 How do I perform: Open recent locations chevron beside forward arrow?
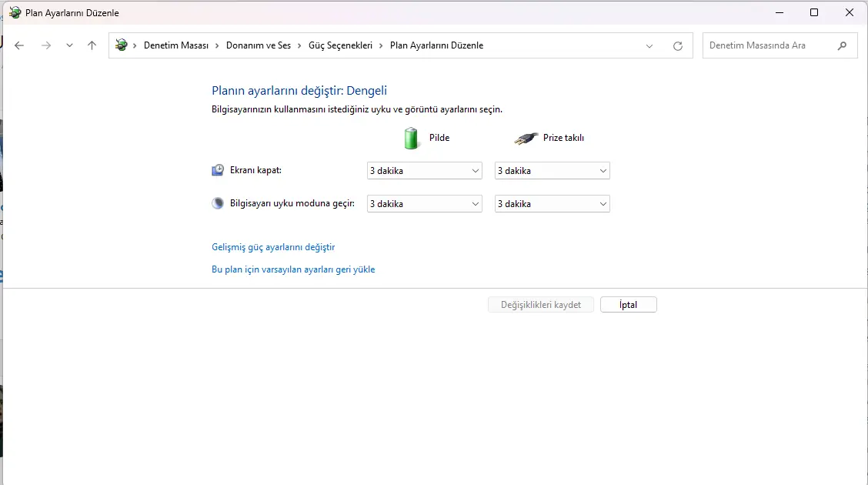(x=69, y=45)
